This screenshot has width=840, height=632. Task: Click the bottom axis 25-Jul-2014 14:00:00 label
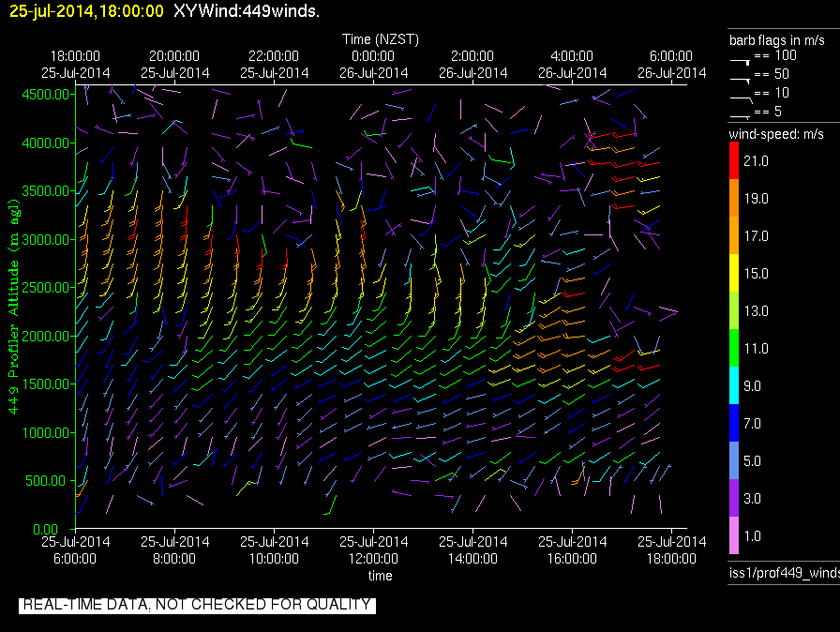coord(472,550)
